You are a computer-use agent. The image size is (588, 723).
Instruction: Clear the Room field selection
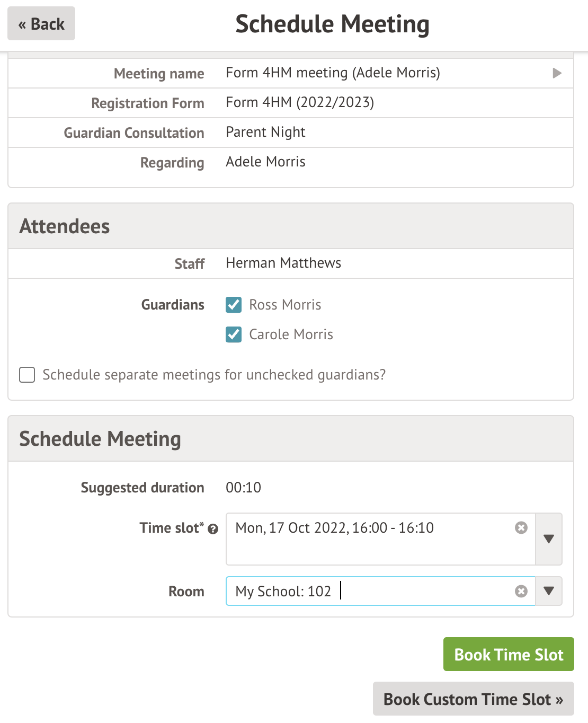tap(521, 591)
